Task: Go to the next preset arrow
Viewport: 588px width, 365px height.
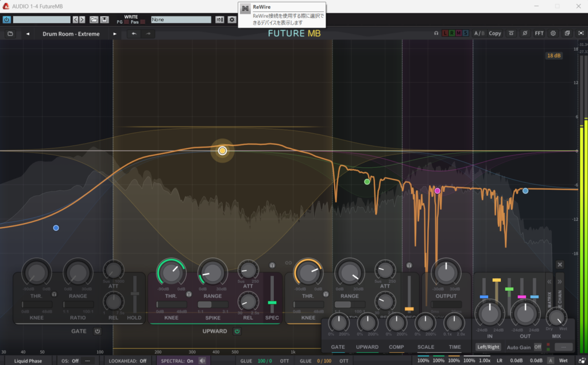Action: click(x=115, y=33)
